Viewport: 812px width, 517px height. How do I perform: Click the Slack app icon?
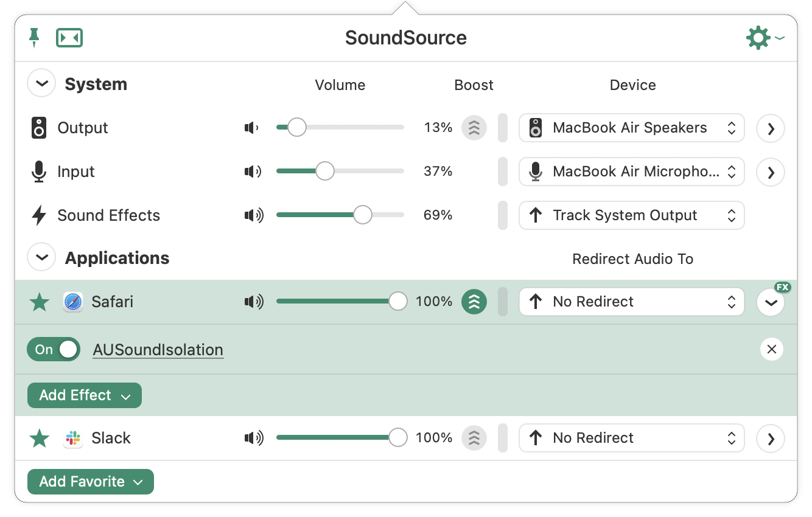72,438
